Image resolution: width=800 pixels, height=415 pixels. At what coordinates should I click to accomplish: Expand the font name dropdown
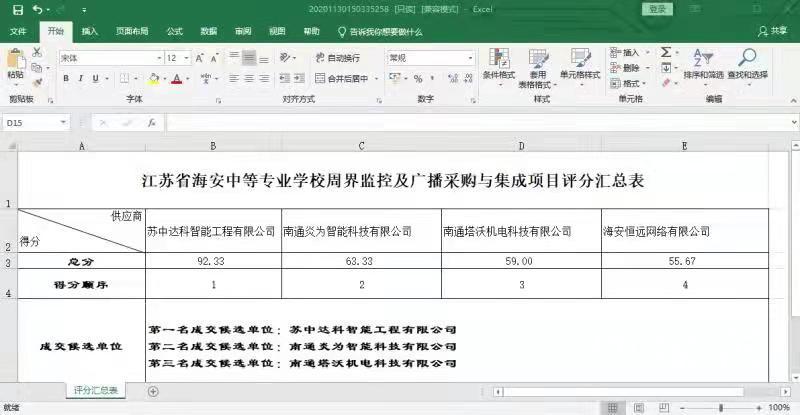pyautogui.click(x=158, y=58)
